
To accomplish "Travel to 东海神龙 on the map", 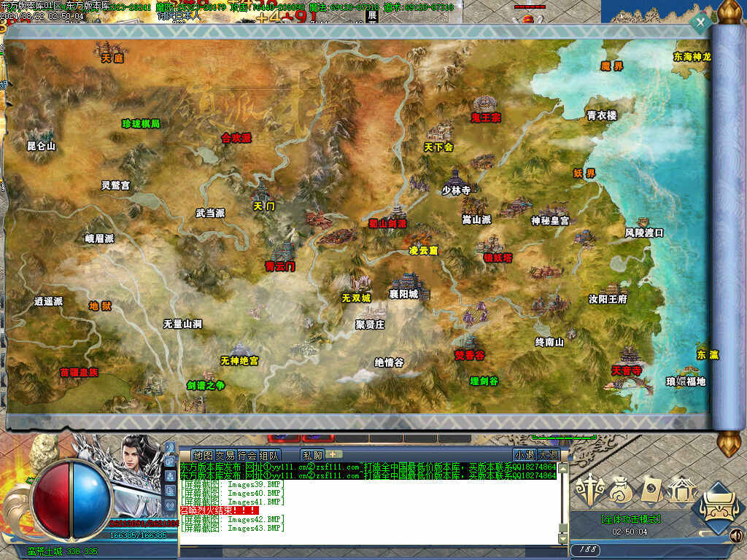I will [x=692, y=57].
